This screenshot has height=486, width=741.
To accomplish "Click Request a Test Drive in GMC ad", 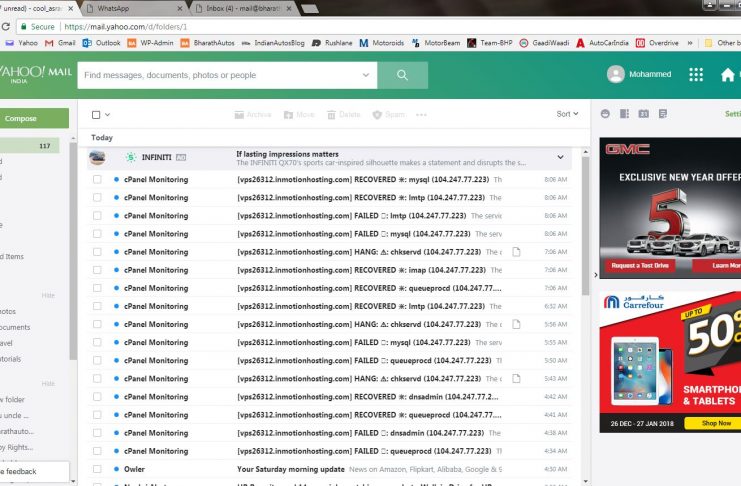I will pyautogui.click(x=638, y=266).
